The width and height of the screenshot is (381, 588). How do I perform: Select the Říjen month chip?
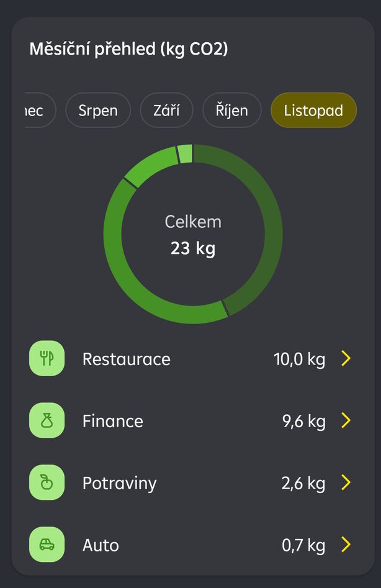click(x=232, y=111)
